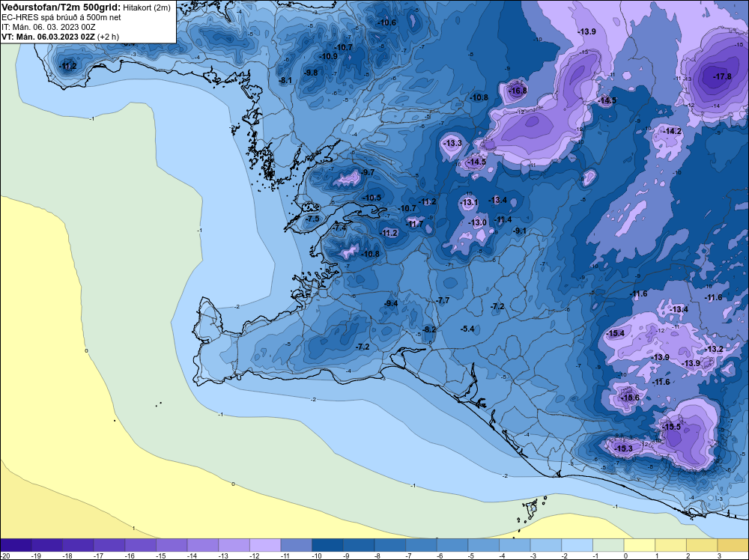The image size is (749, 560).
Task: Pick the dark blue legend swatch between -10 and -9
Action: click(x=328, y=545)
